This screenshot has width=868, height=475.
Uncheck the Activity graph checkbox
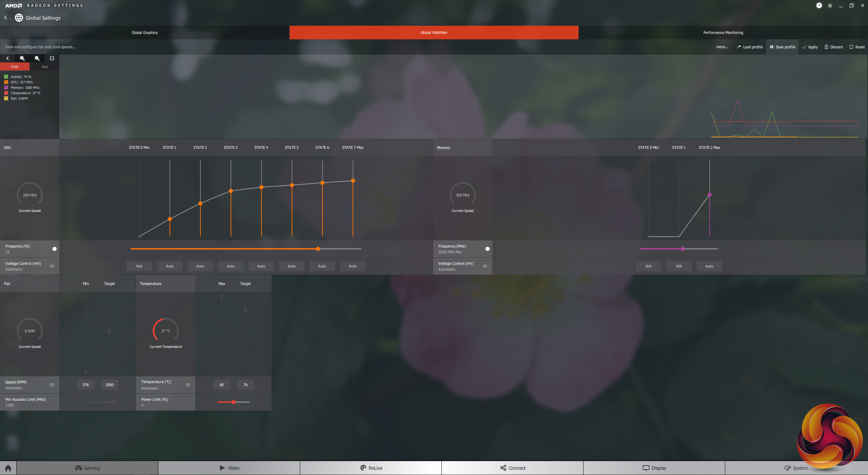[6, 77]
